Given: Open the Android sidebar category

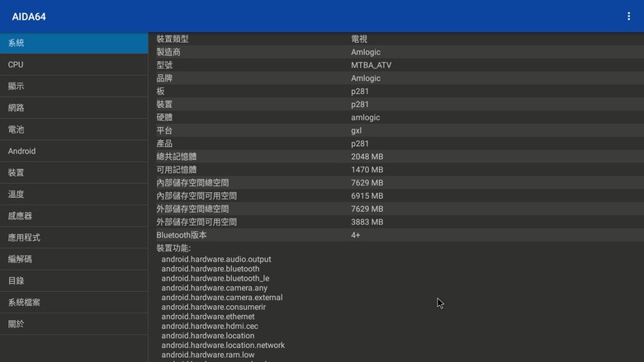Looking at the screenshot, I should pyautogui.click(x=74, y=151).
